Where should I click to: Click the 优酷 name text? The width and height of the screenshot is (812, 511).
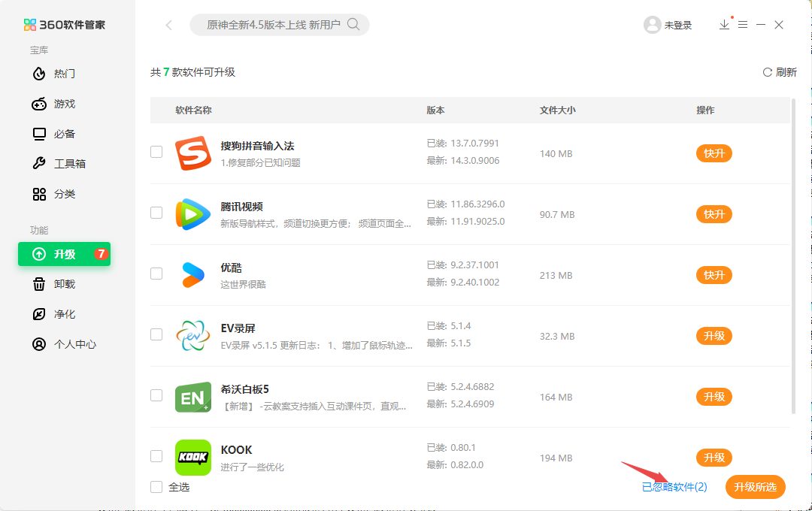pos(231,268)
